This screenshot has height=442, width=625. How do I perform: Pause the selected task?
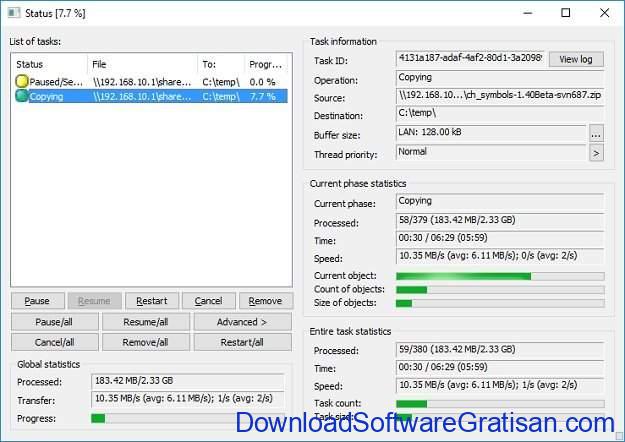pos(37,301)
